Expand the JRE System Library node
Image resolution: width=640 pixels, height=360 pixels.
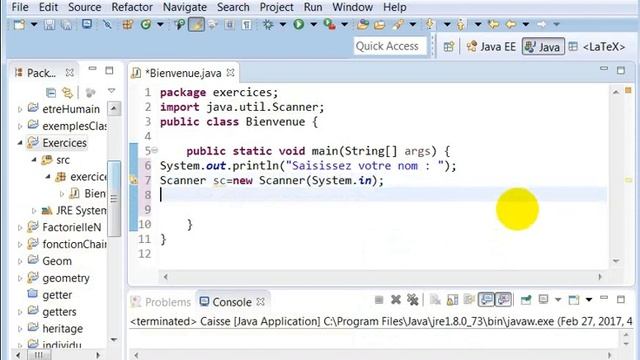pyautogui.click(x=34, y=211)
